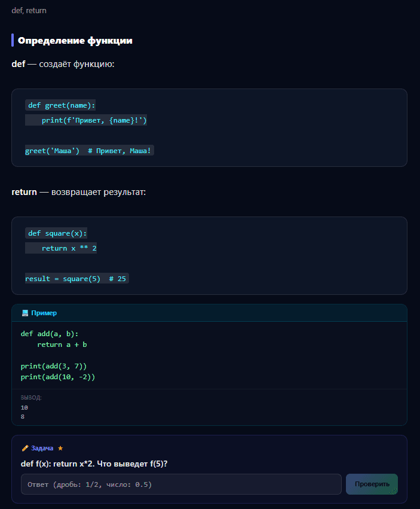Click the 'return x ** 2' code line
420x509 pixels.
tap(69, 248)
